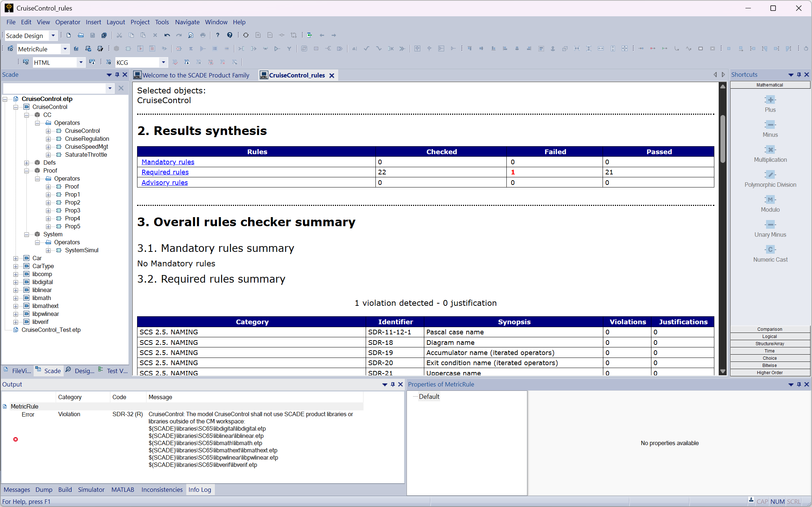Toggle auto-hide pin on Scade panel

117,75
